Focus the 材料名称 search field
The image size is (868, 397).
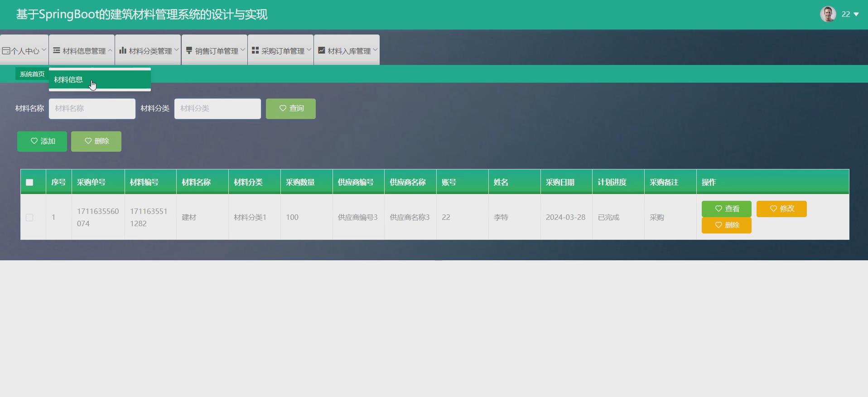(x=92, y=109)
